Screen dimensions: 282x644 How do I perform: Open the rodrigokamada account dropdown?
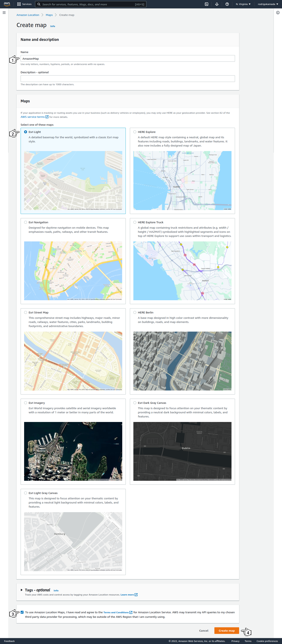(268, 4)
